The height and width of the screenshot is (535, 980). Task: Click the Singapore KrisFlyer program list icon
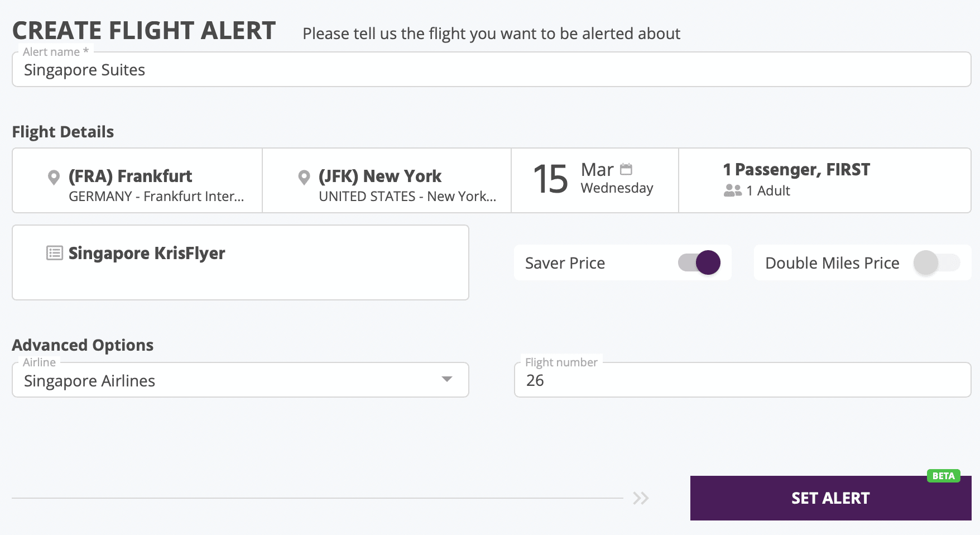pos(54,254)
